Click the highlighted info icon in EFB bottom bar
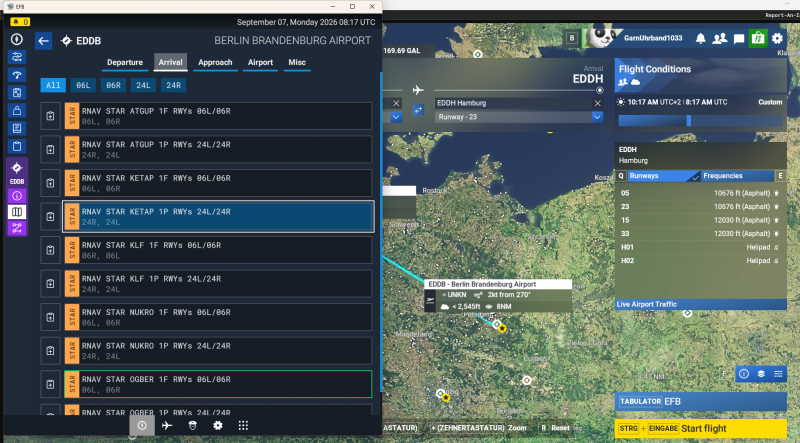 [142, 425]
